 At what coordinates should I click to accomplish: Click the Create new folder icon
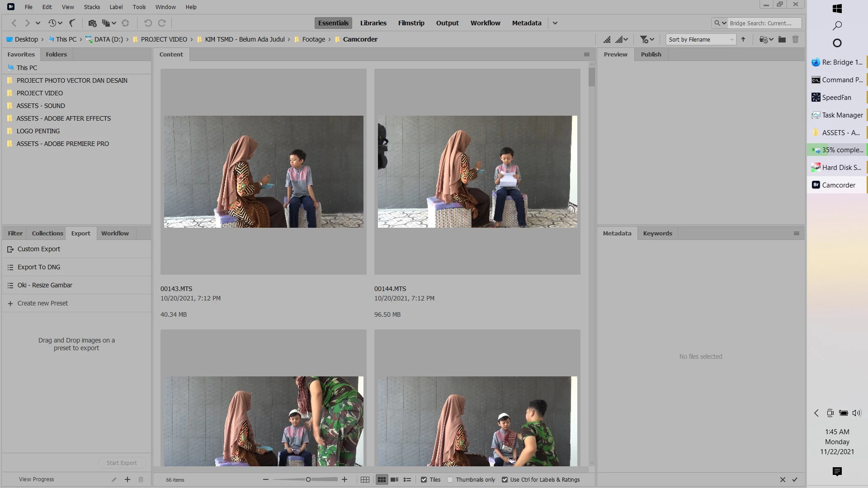[782, 39]
